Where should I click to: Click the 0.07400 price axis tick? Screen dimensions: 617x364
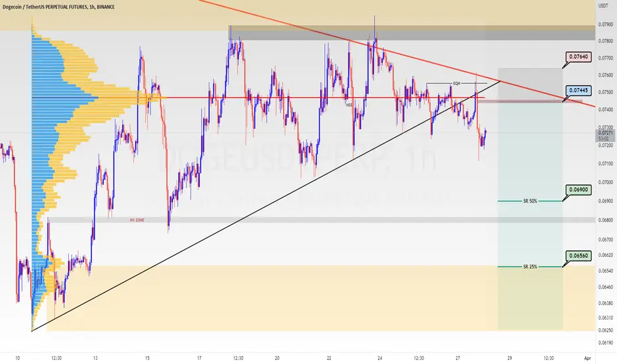click(x=605, y=109)
